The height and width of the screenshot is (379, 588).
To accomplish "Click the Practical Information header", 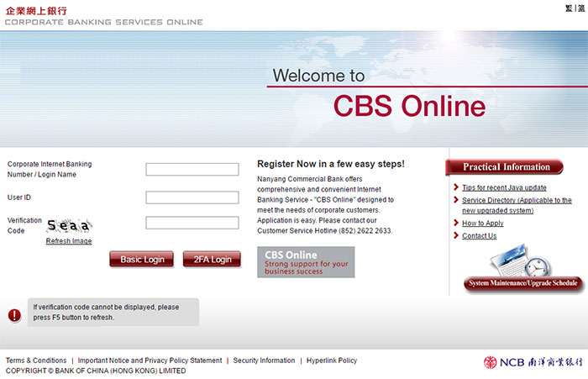I will pos(504,167).
